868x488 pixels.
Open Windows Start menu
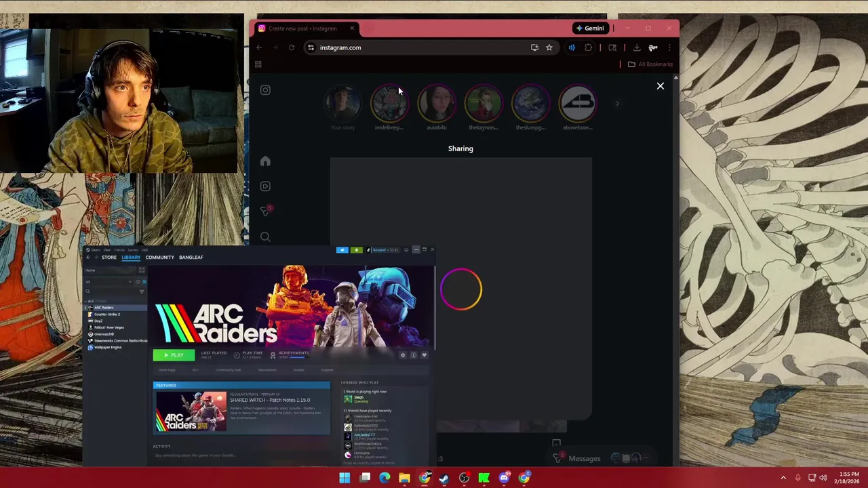click(344, 478)
